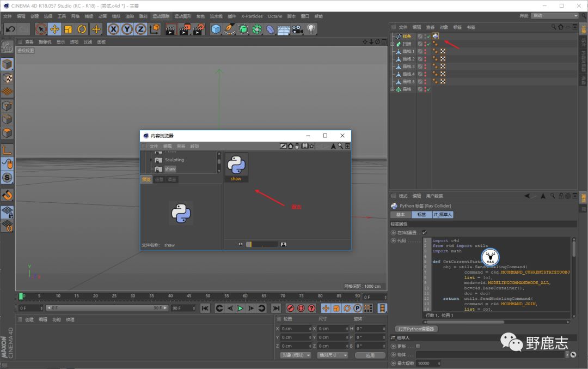The width and height of the screenshot is (588, 369).
Task: Open the green Array modeling objects icon
Action: [x=257, y=29]
